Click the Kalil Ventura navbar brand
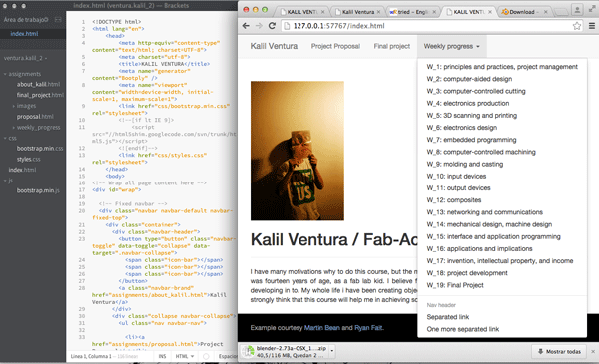Image resolution: width=599 pixels, height=364 pixels. [274, 46]
